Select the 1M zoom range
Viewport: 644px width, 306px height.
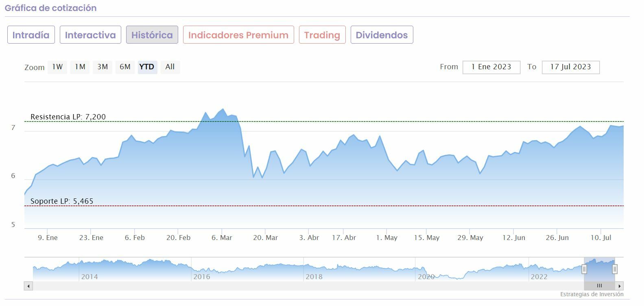tap(80, 67)
